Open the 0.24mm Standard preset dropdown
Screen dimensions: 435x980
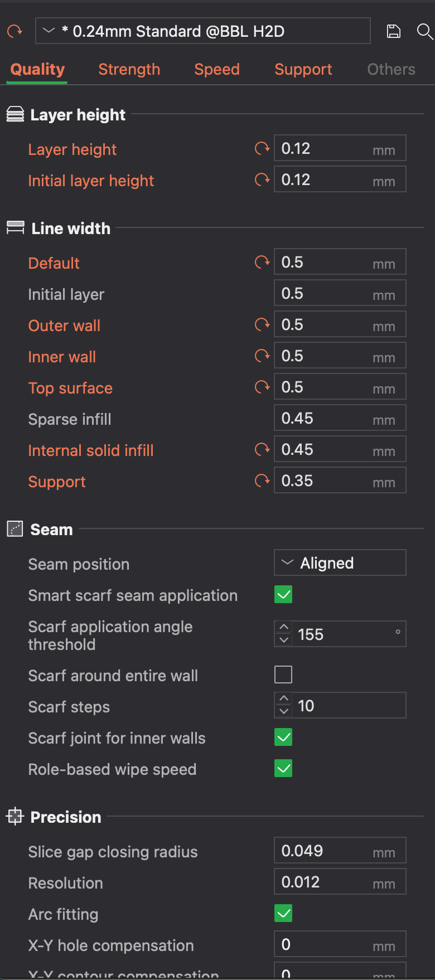pos(203,31)
